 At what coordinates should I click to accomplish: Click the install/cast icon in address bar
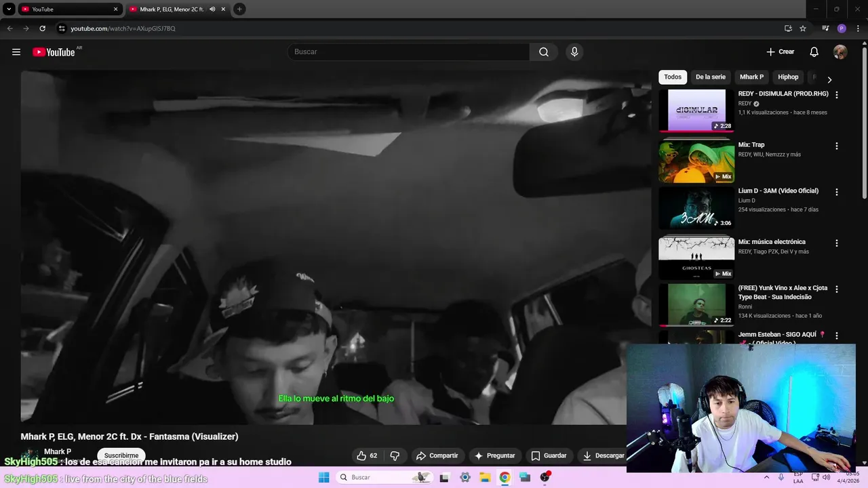click(788, 28)
